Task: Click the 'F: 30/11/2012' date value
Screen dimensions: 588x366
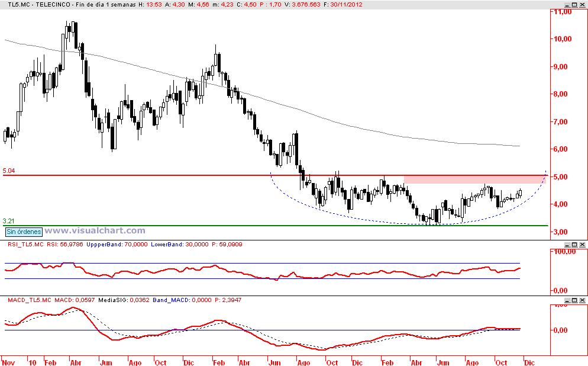Action: point(343,5)
